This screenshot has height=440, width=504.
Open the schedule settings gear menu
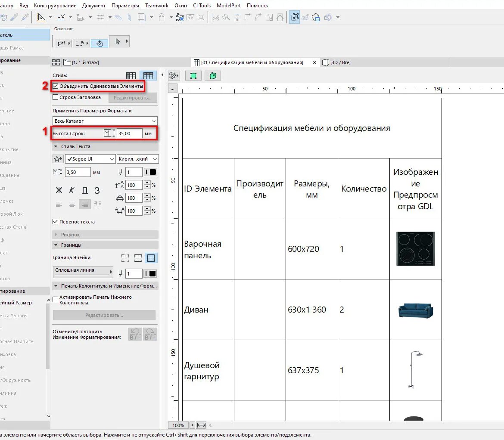173,75
